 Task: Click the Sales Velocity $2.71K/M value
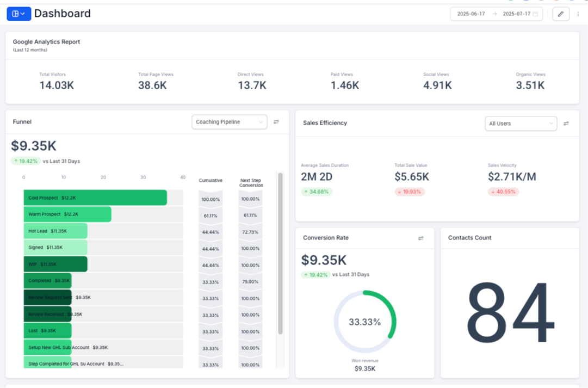pyautogui.click(x=512, y=177)
